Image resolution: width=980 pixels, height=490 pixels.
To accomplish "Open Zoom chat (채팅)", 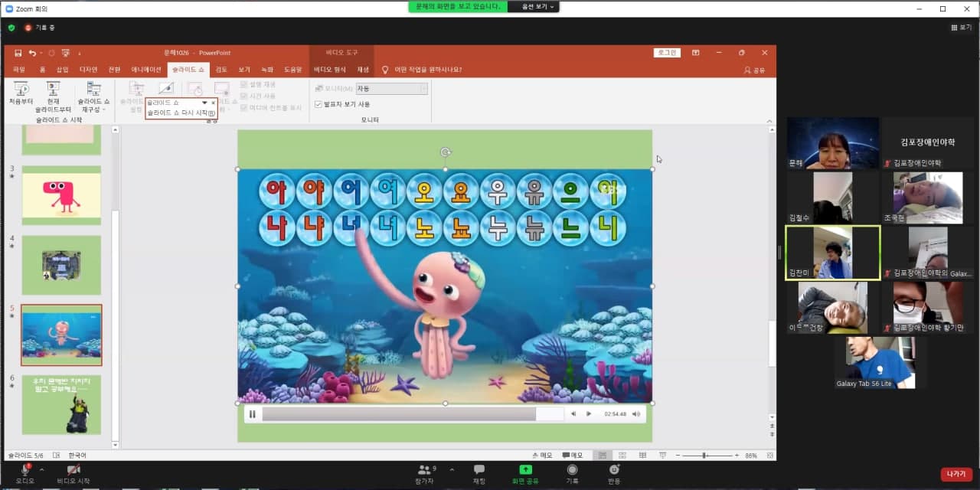I will (x=479, y=474).
